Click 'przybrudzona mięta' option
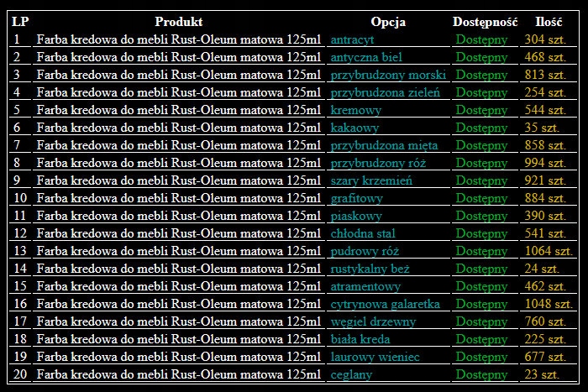588x392 pixels. pos(384,145)
